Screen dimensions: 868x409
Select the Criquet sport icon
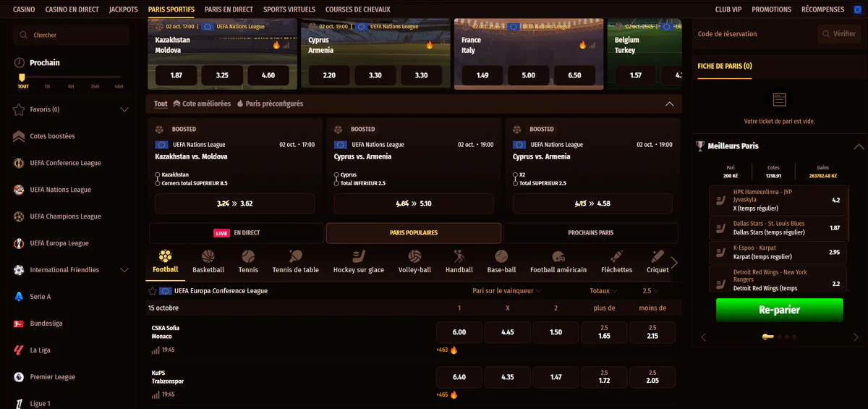[658, 256]
